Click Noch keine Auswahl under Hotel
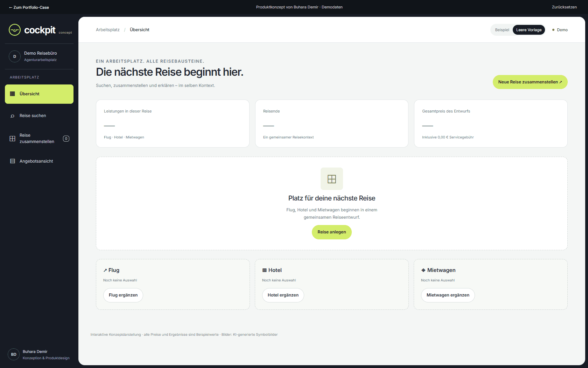 click(279, 280)
